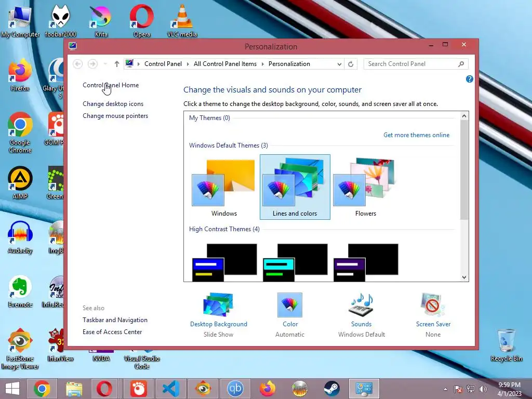Viewport: 532px width, 399px height.
Task: Click the Personalization window title icon
Action: point(72,46)
